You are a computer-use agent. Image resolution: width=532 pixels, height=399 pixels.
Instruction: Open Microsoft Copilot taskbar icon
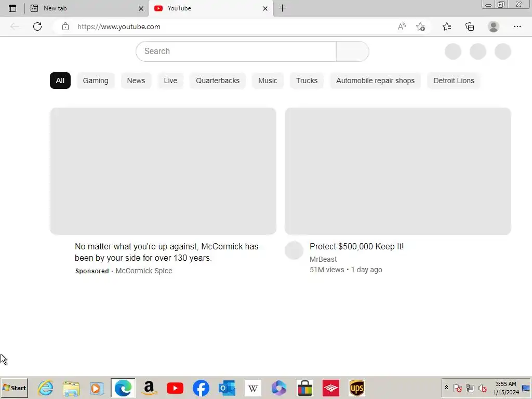[279, 388]
